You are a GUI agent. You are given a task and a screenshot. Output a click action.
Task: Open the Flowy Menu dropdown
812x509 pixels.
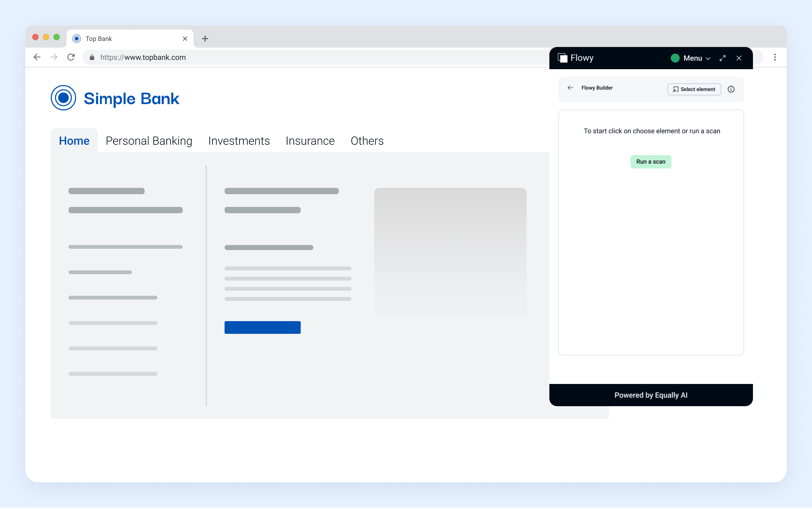tap(696, 58)
